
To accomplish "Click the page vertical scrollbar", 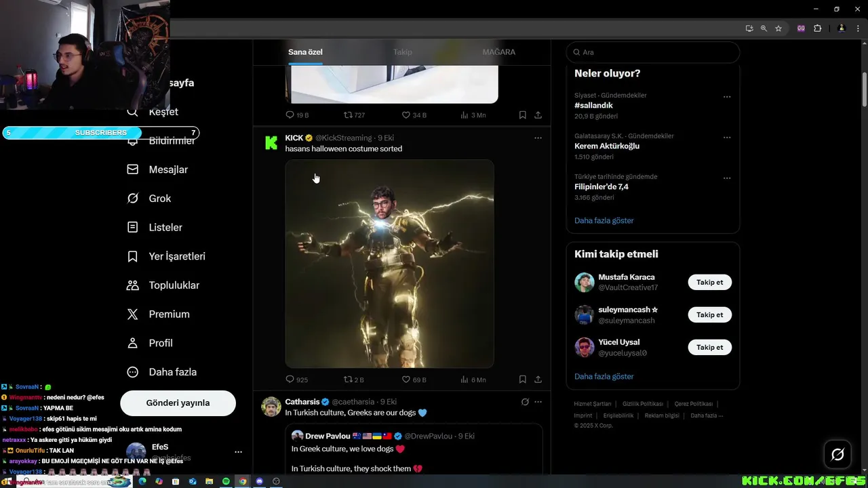I will tap(865, 88).
